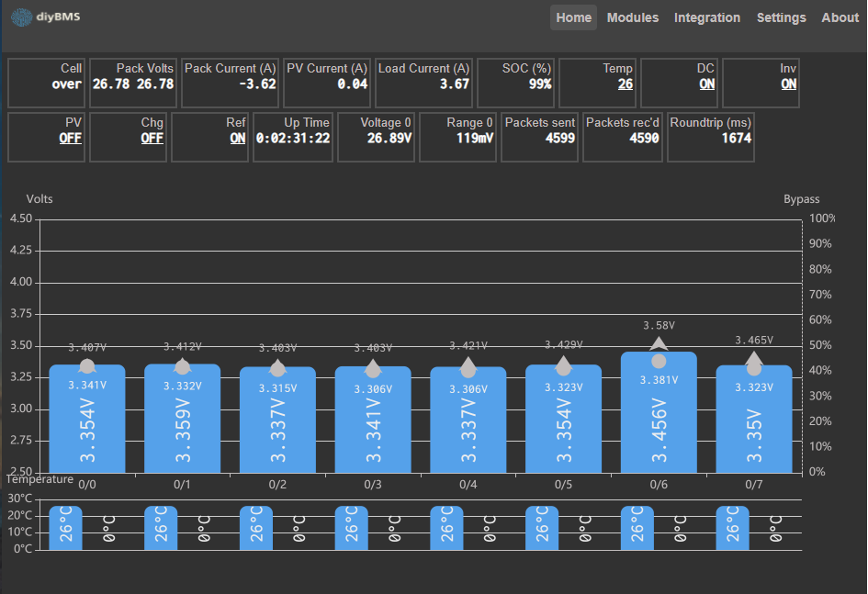Screen dimensions: 868x594
Task: Click the 3.412V maximum voltage label
Action: (x=182, y=347)
